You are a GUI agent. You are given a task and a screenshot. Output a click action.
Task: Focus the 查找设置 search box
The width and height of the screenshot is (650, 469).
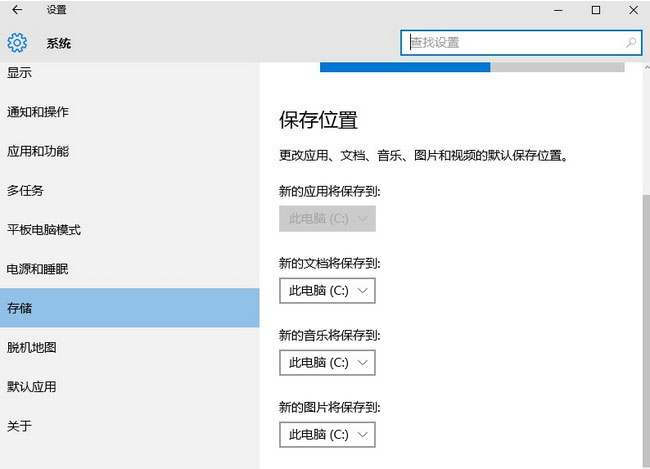(521, 42)
